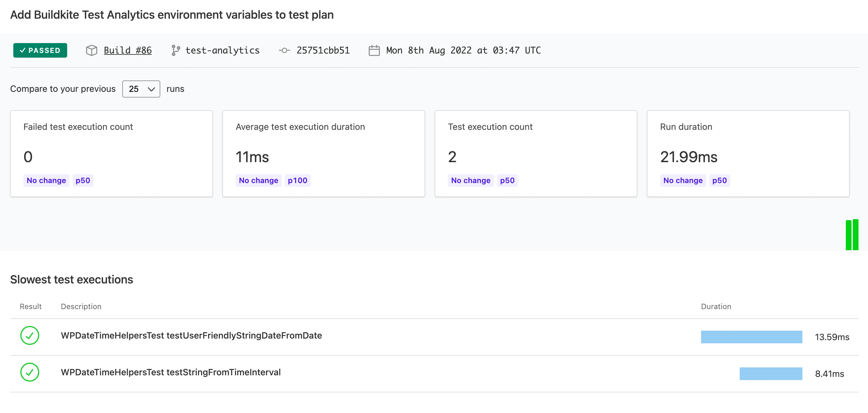Click the passed checkmark for testStringFromTimeInterval
868x413 pixels.
pos(30,372)
